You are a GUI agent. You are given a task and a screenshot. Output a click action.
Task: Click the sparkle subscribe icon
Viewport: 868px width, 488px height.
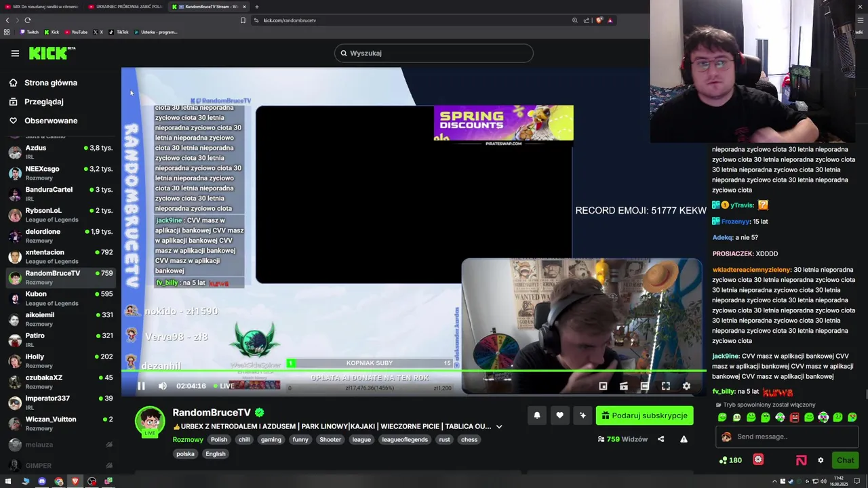[582, 415]
